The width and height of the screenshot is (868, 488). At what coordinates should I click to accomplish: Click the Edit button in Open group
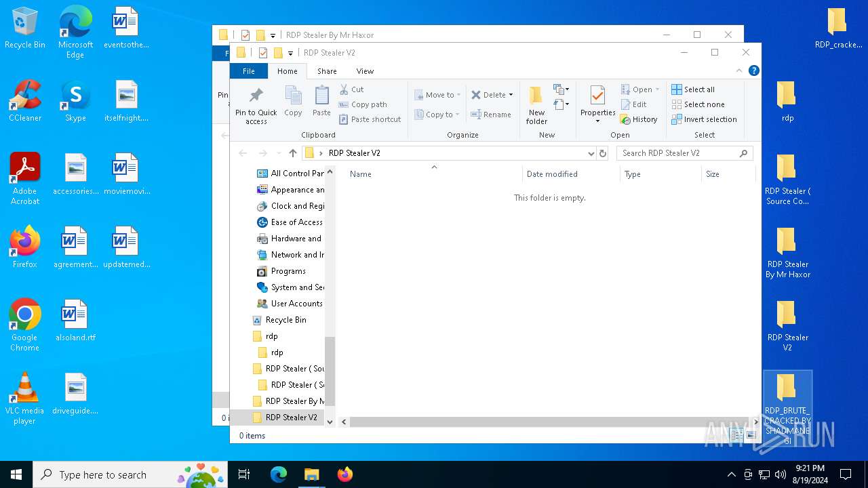[634, 104]
